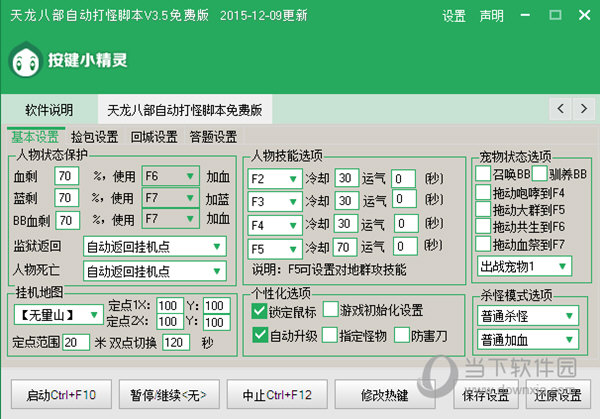Select 天龙八部自动打怪脚本免费版 tab
Image resolution: width=600 pixels, height=419 pixels.
[x=185, y=110]
